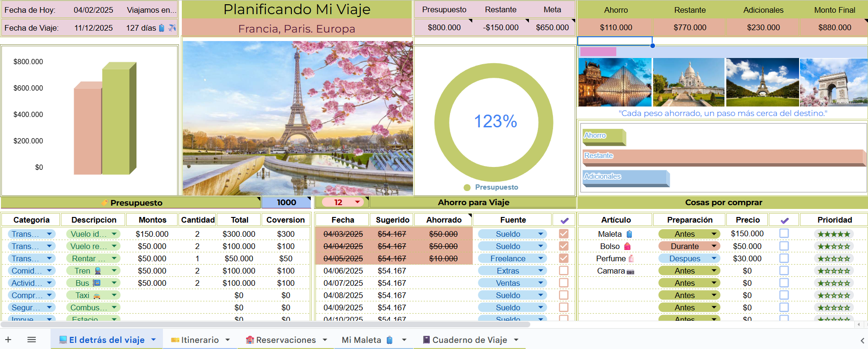Open the Durante preparation dropdown for Bolso
The width and height of the screenshot is (868, 349).
[689, 246]
